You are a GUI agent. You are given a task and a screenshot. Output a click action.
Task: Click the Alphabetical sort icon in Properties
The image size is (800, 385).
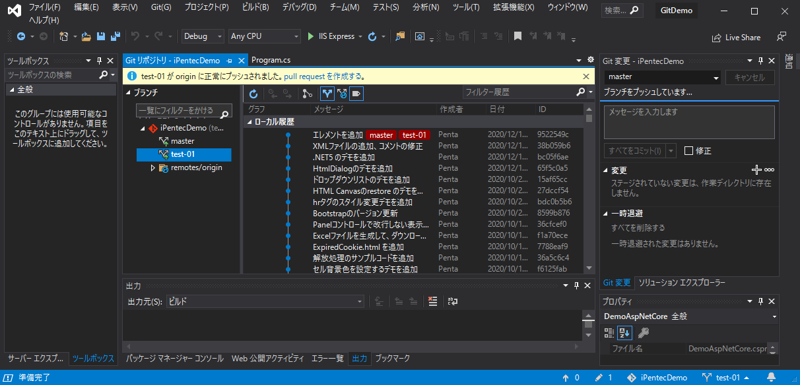coord(625,333)
